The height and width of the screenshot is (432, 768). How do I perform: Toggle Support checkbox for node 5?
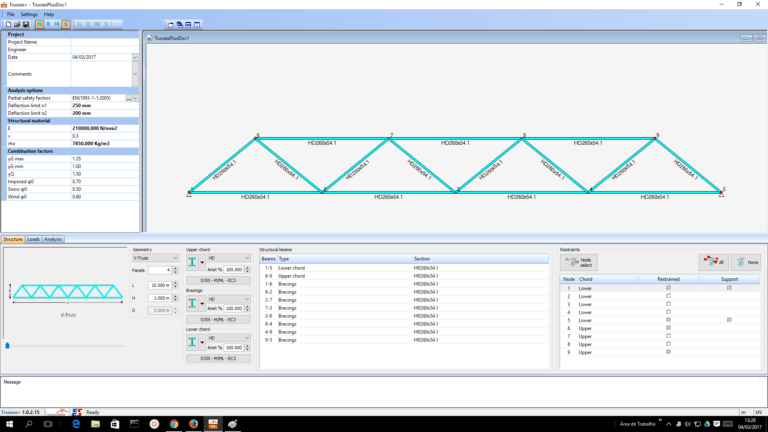click(x=729, y=320)
